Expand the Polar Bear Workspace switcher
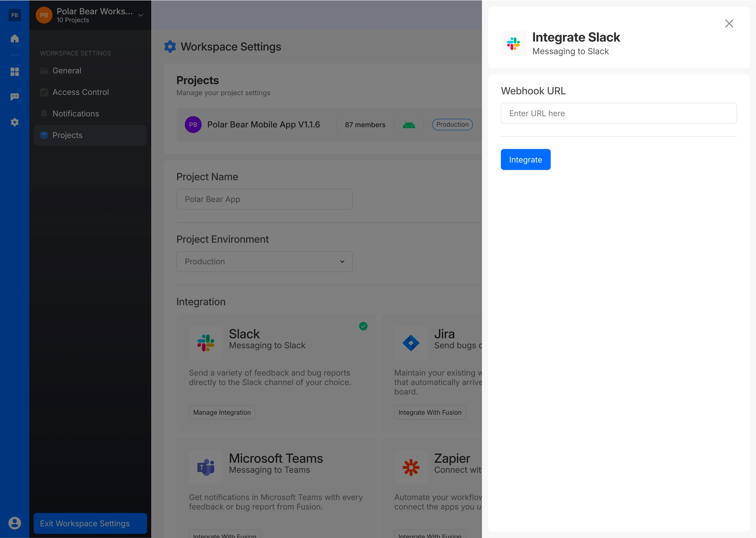 tap(141, 15)
